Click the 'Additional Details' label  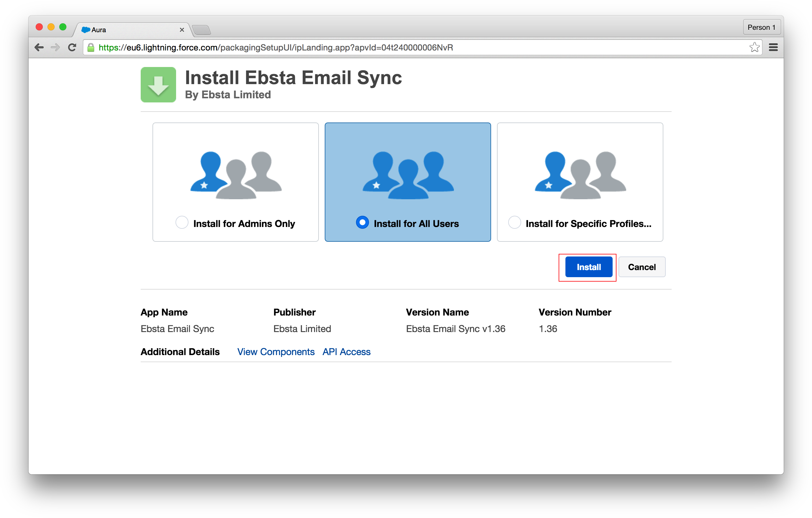(x=180, y=352)
